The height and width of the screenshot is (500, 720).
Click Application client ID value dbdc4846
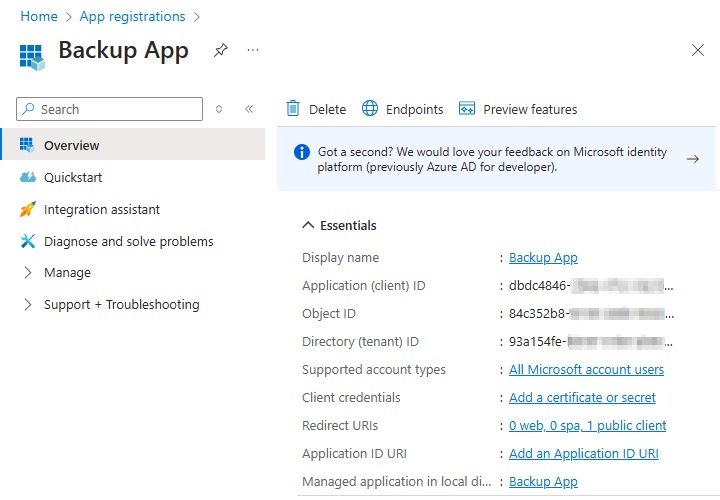pyautogui.click(x=591, y=286)
